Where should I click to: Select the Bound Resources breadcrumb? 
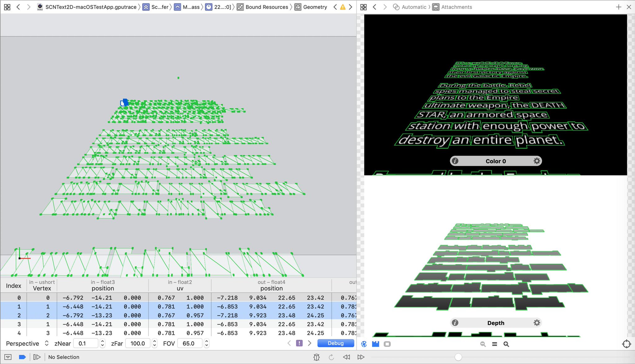pos(263,7)
